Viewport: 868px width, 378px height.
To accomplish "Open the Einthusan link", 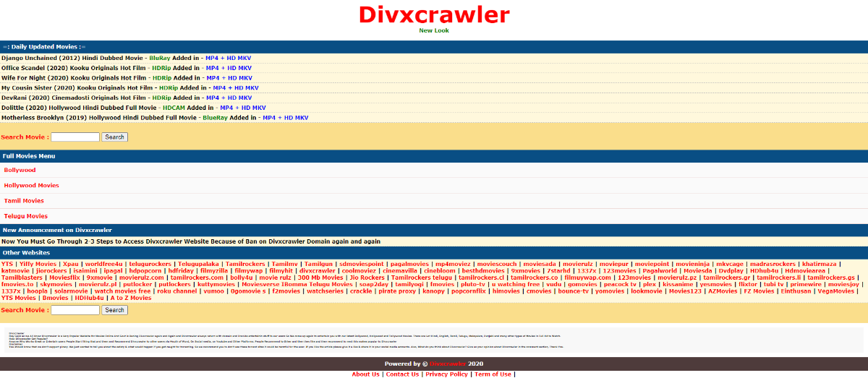I will click(796, 291).
